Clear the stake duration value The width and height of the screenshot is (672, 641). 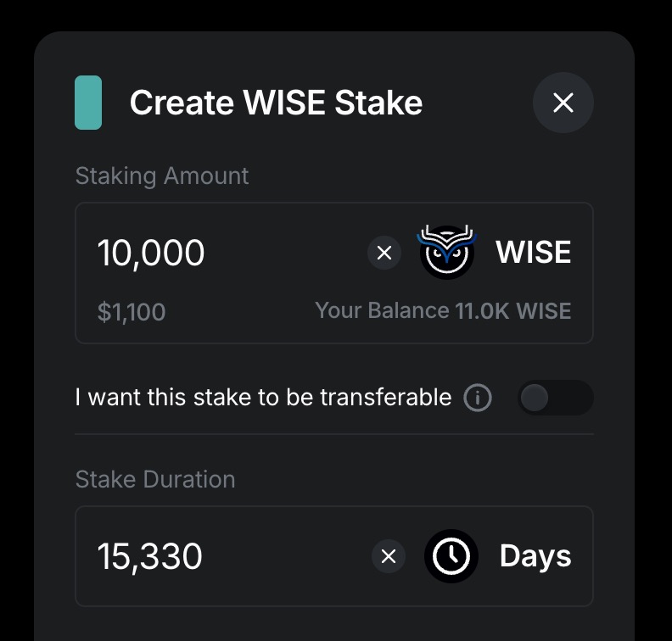[389, 556]
